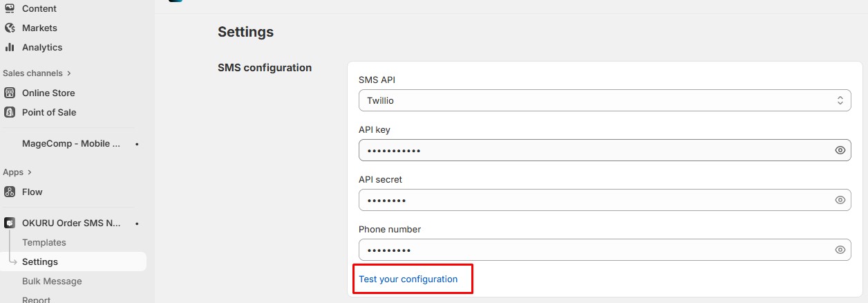Click Test your configuration link

tap(408, 279)
